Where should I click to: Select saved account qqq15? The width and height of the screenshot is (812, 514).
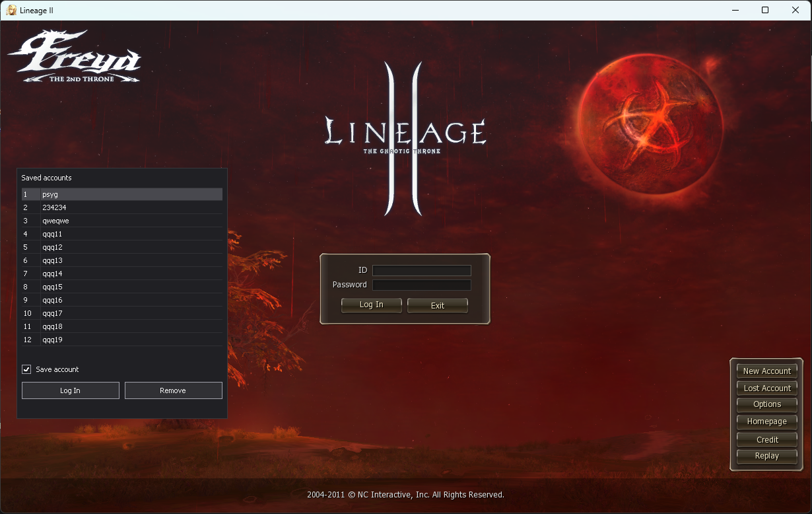point(122,287)
